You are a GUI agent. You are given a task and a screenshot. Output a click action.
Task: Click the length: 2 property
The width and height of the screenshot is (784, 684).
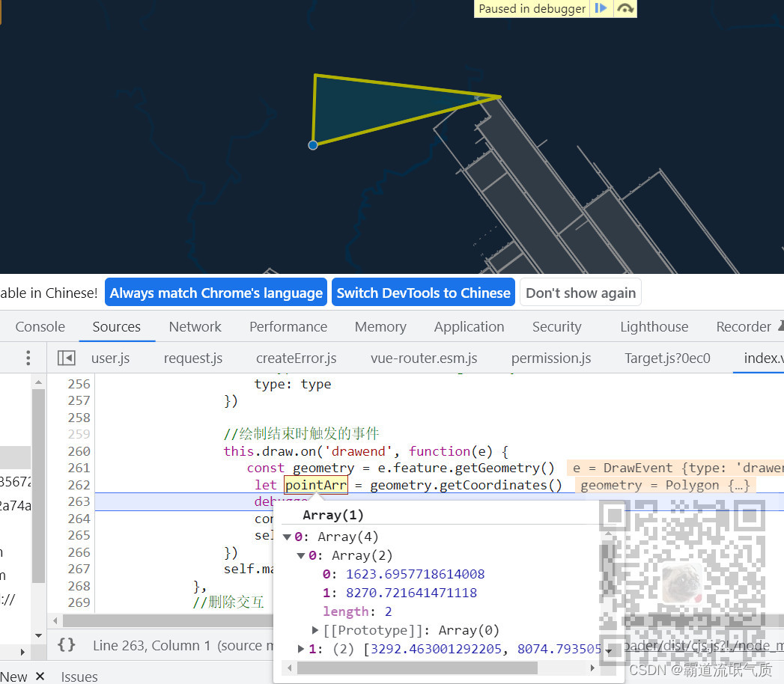click(x=357, y=611)
